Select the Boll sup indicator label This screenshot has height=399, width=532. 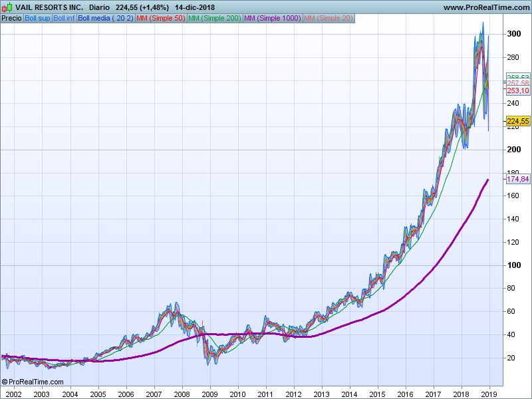pyautogui.click(x=37, y=19)
